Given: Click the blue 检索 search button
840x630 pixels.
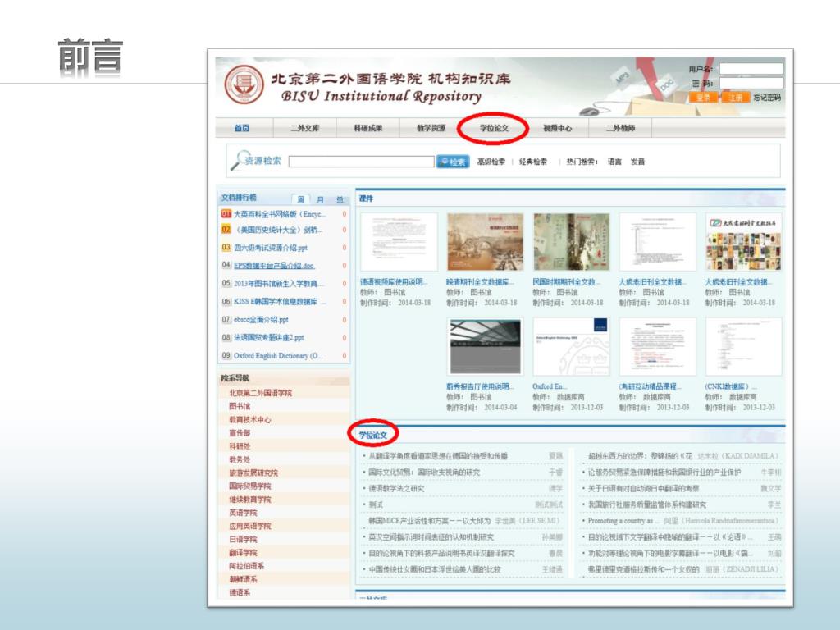Looking at the screenshot, I should click(453, 162).
